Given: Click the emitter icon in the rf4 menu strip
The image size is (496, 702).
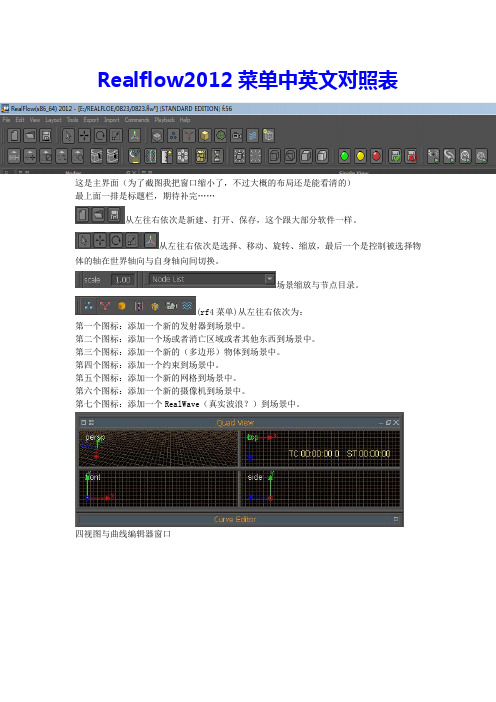Looking at the screenshot, I should [89, 306].
